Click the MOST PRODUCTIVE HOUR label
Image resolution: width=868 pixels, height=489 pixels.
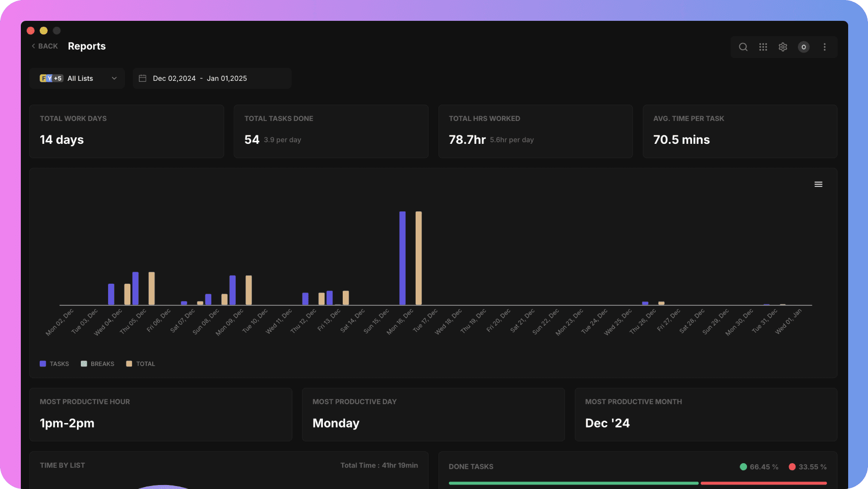(x=85, y=402)
